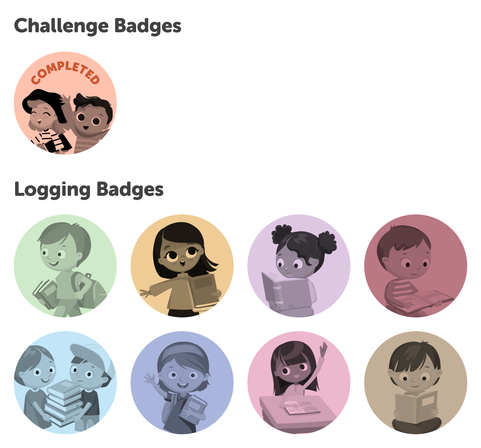Select the green badge of boy with backpack

(x=65, y=266)
